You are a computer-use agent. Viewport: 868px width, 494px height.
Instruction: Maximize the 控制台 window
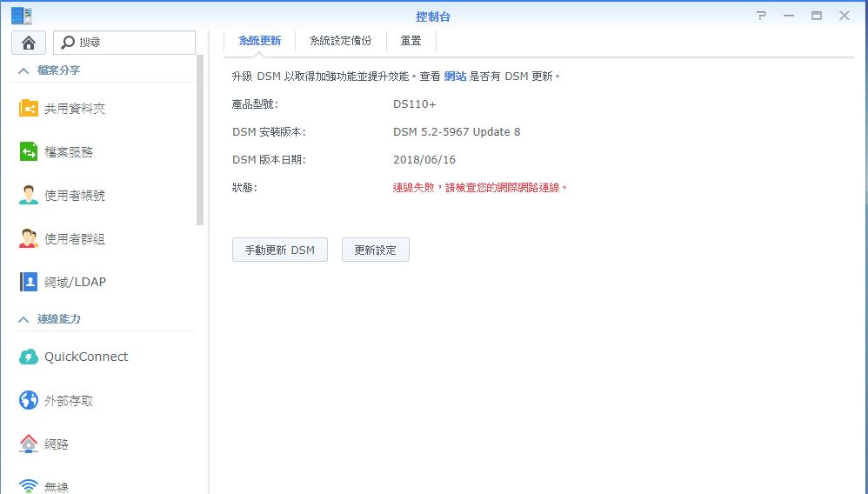click(817, 16)
